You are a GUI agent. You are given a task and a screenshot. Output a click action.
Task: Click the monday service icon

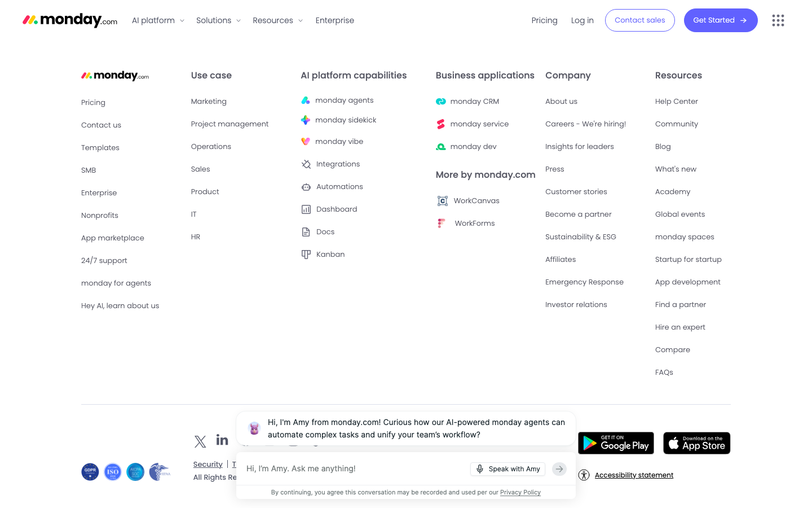pyautogui.click(x=441, y=124)
